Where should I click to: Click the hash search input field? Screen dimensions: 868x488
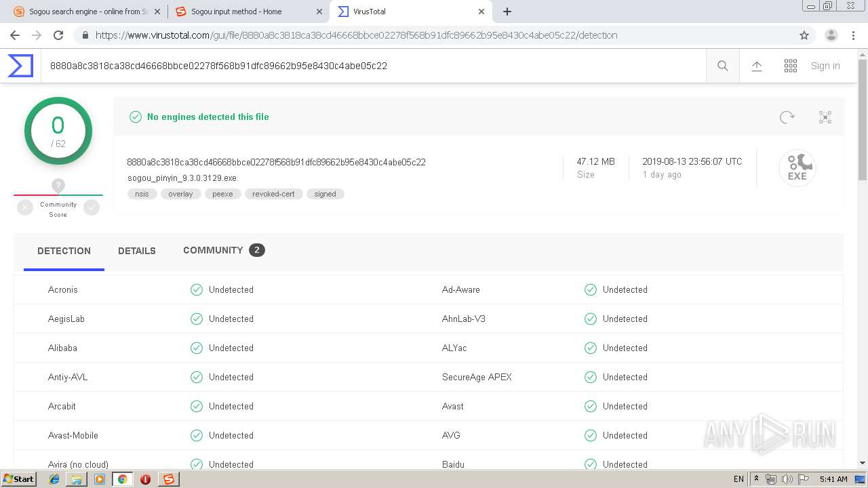(x=373, y=66)
